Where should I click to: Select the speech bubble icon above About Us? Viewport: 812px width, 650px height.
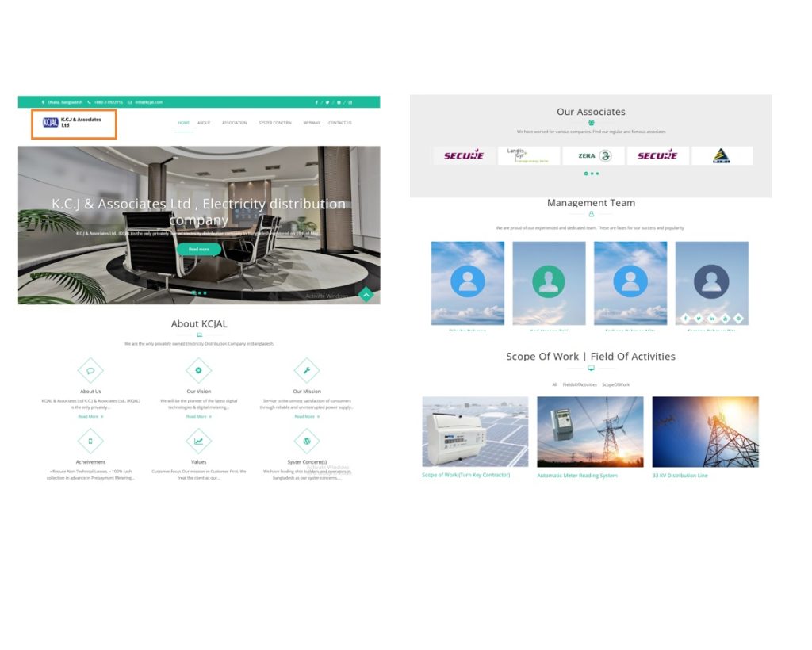tap(90, 369)
